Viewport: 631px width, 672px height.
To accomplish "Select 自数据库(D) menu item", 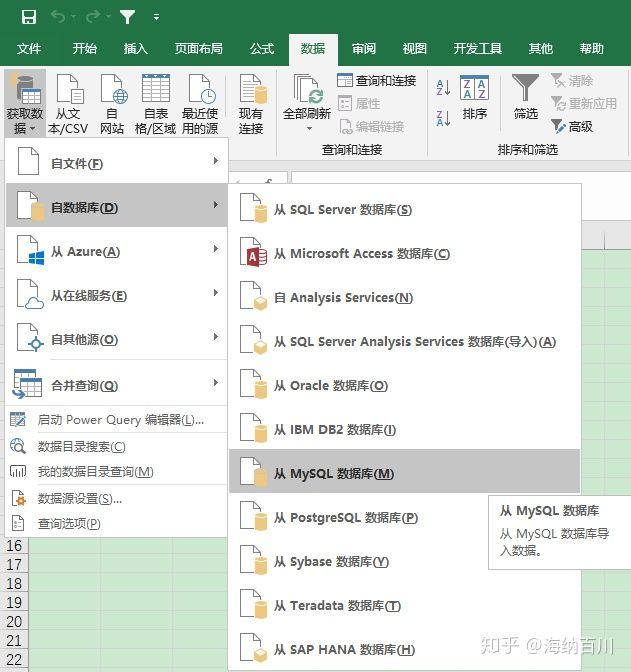I will click(x=117, y=206).
